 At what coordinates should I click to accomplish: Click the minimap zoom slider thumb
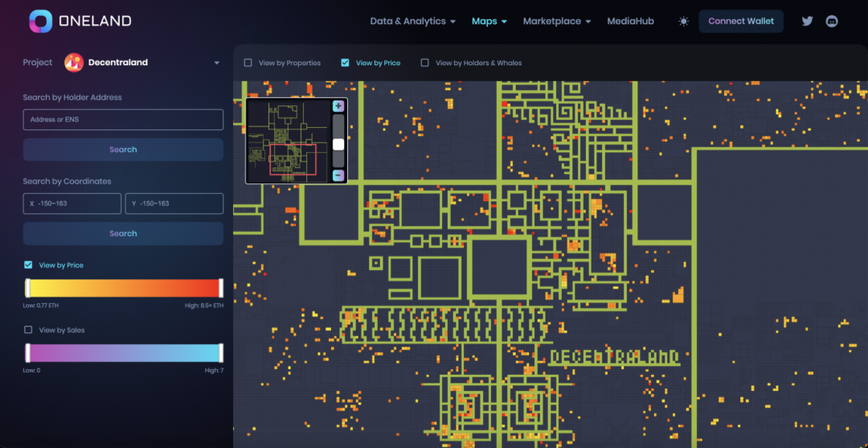tap(338, 145)
